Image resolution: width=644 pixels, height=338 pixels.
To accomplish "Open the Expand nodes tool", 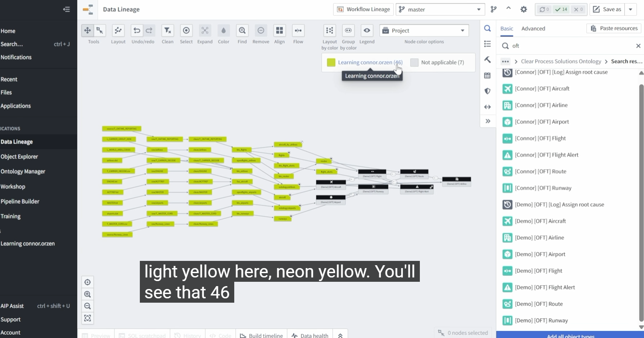I will (x=205, y=31).
